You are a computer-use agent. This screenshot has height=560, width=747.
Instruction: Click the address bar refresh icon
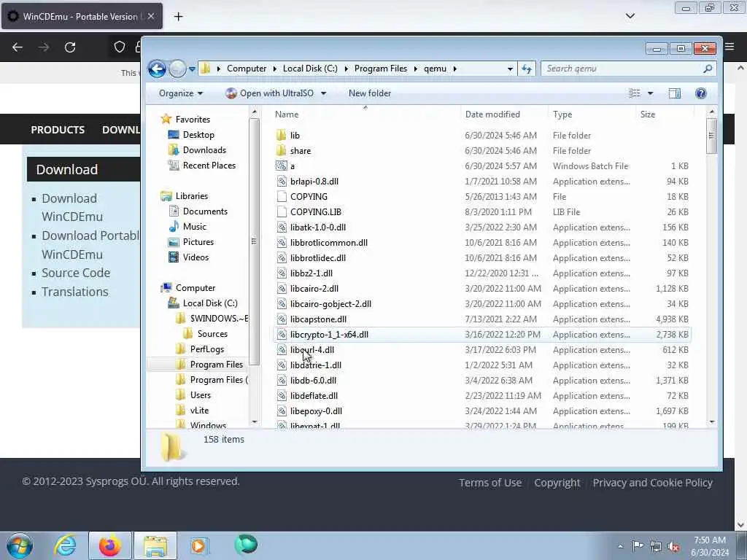(x=527, y=69)
